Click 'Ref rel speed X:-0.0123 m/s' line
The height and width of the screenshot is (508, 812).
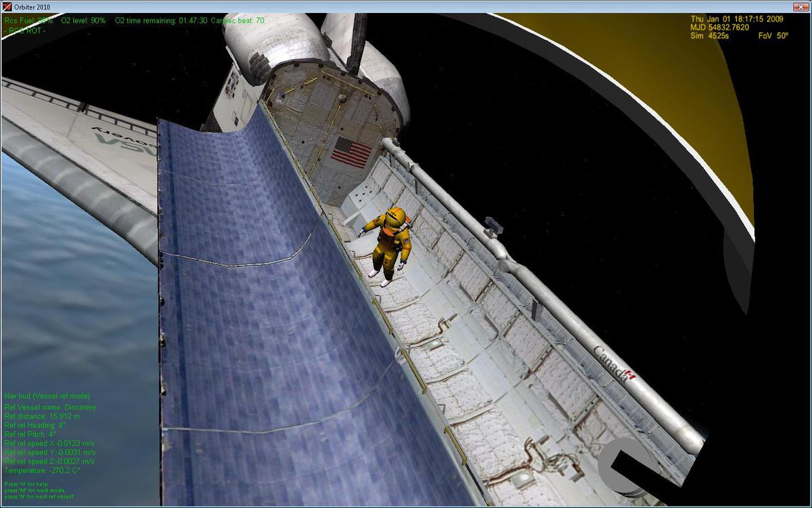(50, 443)
